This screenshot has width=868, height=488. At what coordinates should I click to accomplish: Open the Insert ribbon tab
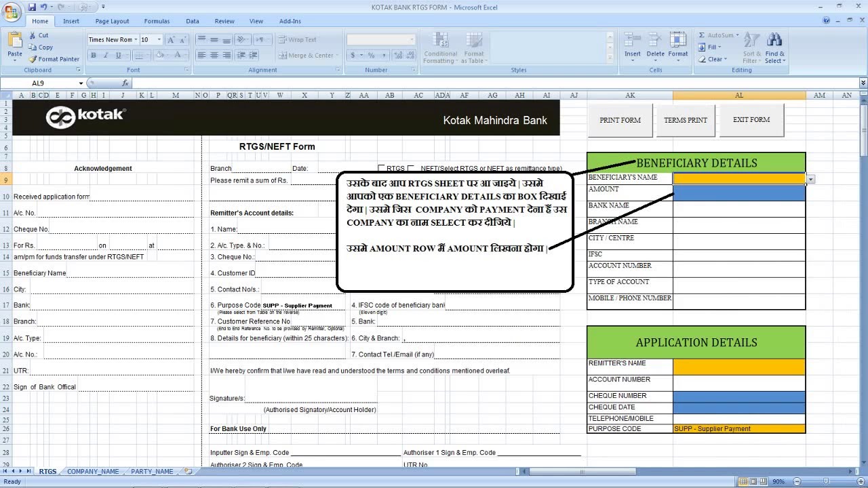point(71,21)
